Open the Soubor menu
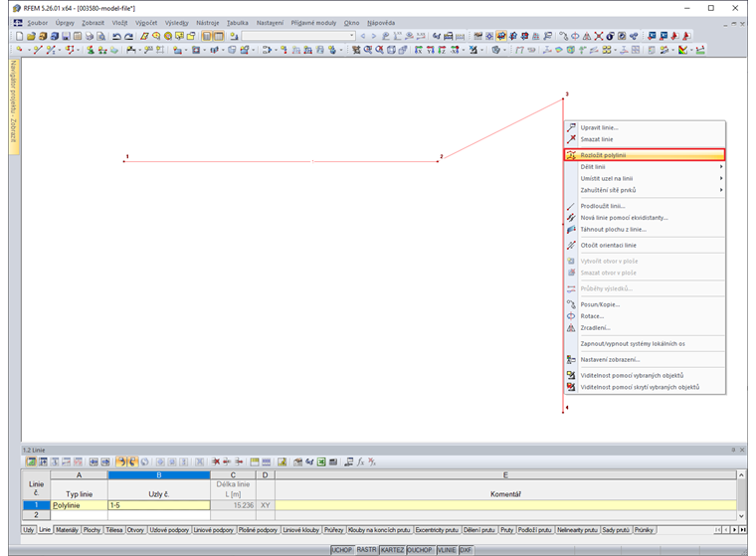The width and height of the screenshot is (756, 556). coord(37,23)
